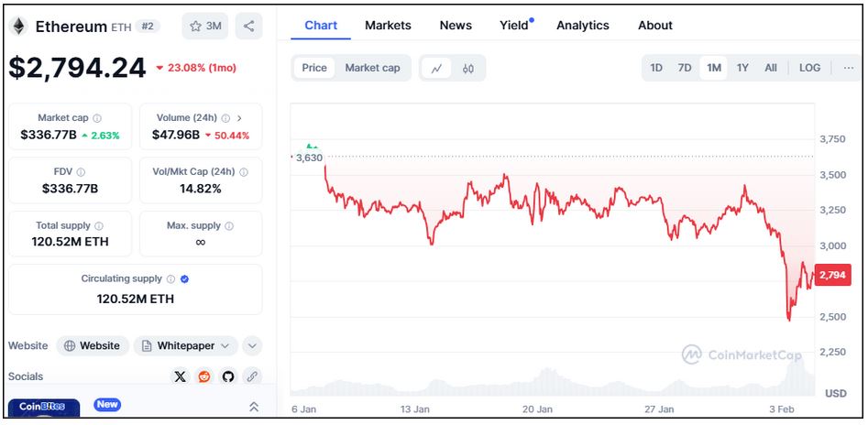Click the star watchlist 3M button
Image resolution: width=868 pixels, height=425 pixels.
pyautogui.click(x=205, y=26)
